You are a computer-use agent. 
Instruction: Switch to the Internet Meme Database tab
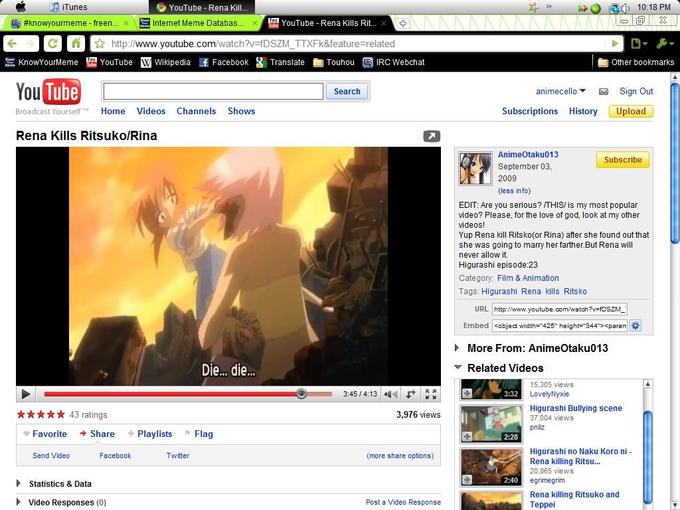click(198, 23)
